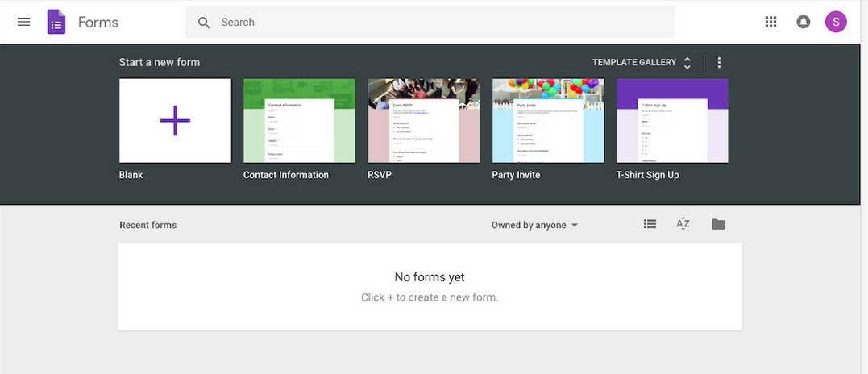Choose the Contact Information template
The height and width of the screenshot is (374, 868).
(299, 121)
